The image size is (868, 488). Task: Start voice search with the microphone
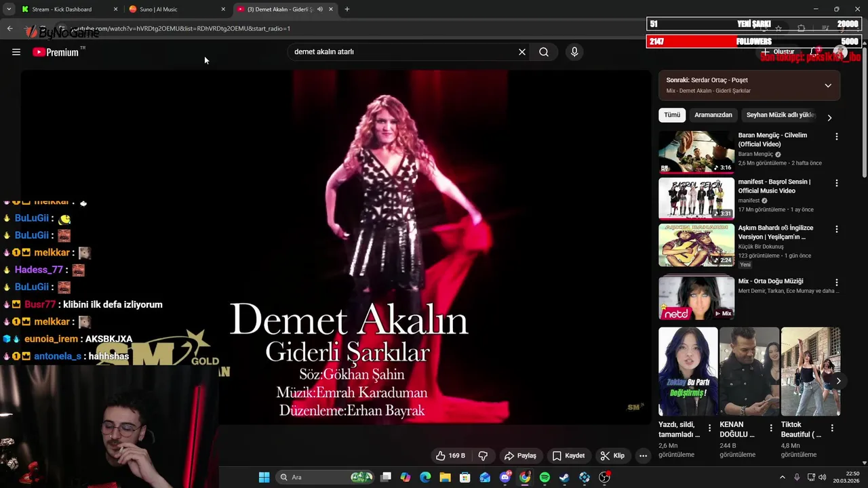[574, 52]
